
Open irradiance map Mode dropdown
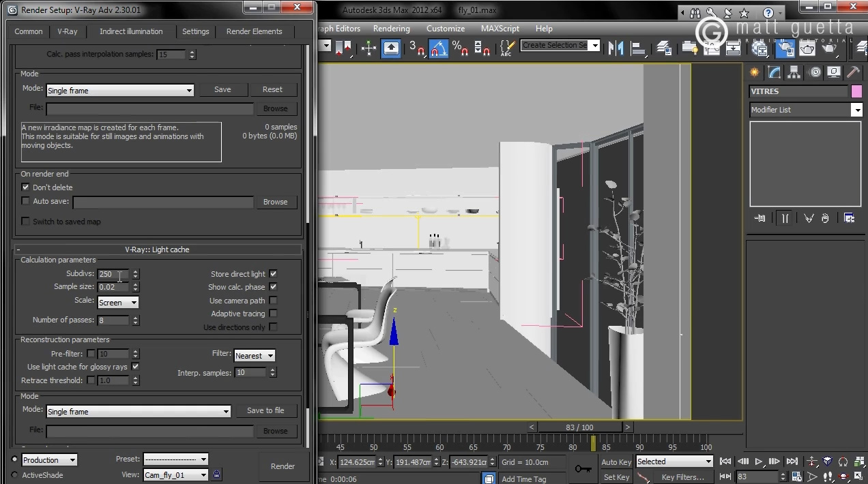(x=120, y=90)
